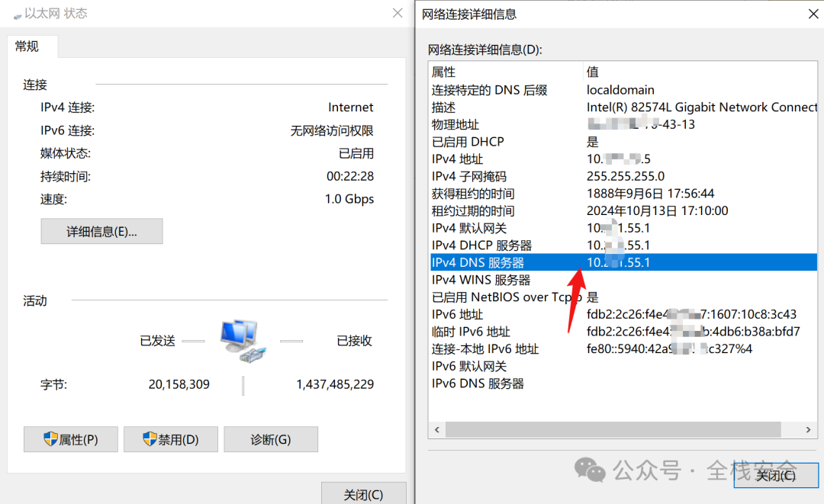Select the IPv4 DHCP 服务器 row
Image resolution: width=824 pixels, height=504 pixels.
click(623, 246)
